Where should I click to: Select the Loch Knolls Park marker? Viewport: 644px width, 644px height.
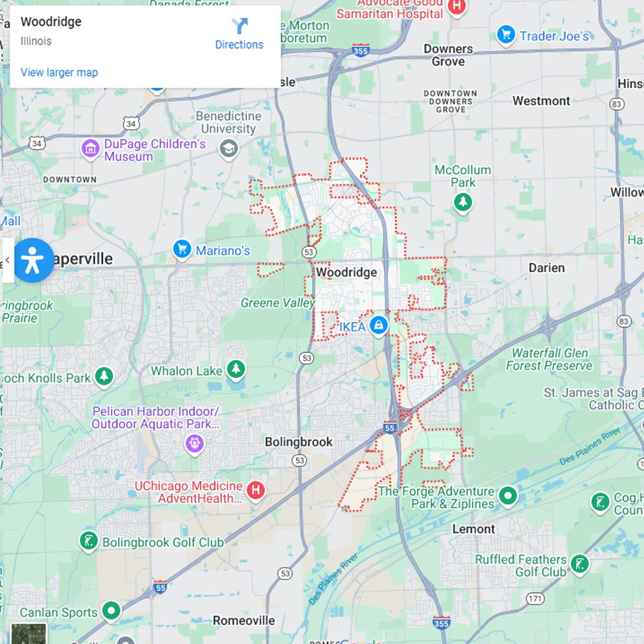104,377
